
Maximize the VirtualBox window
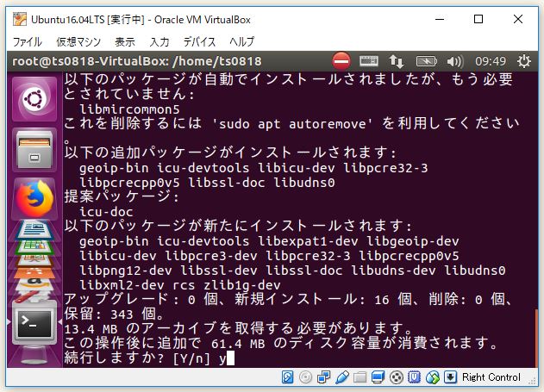tap(478, 19)
